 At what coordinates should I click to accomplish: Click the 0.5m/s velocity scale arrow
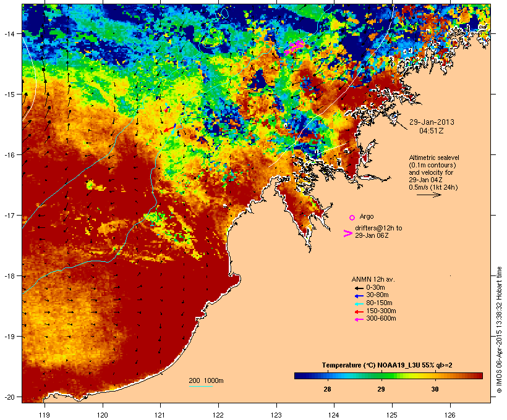[428, 195]
